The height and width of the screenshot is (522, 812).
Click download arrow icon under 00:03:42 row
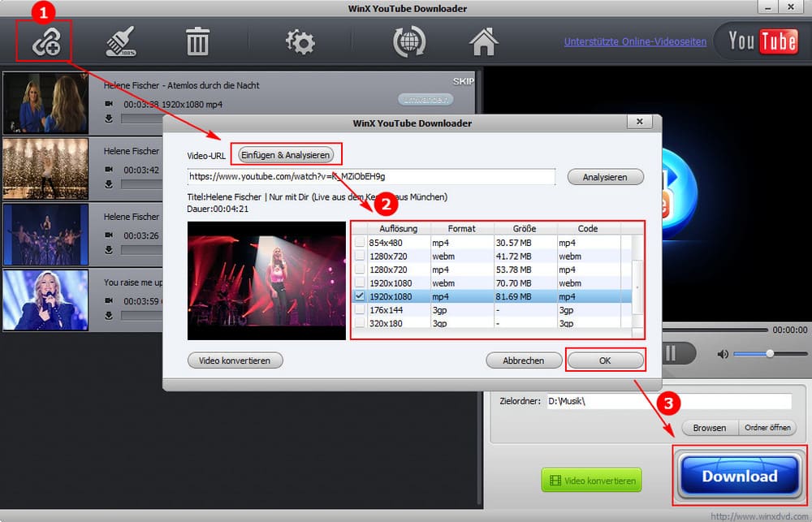pos(109,184)
